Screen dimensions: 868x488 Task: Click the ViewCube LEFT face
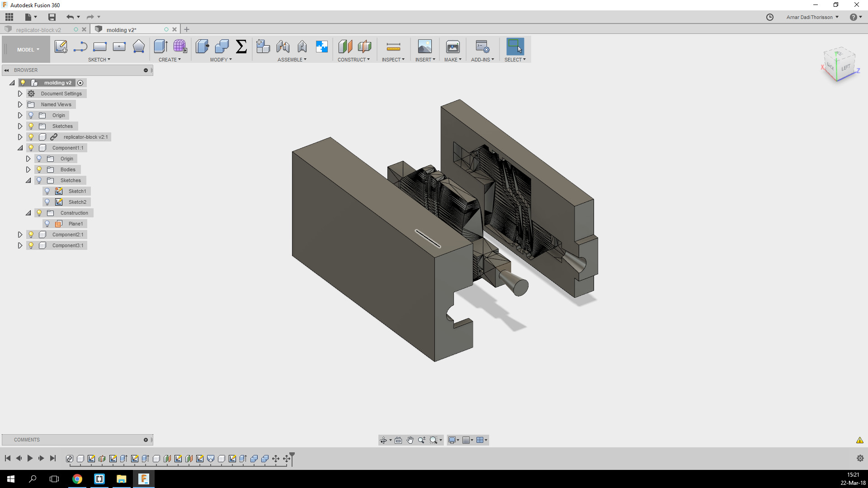[x=846, y=68]
